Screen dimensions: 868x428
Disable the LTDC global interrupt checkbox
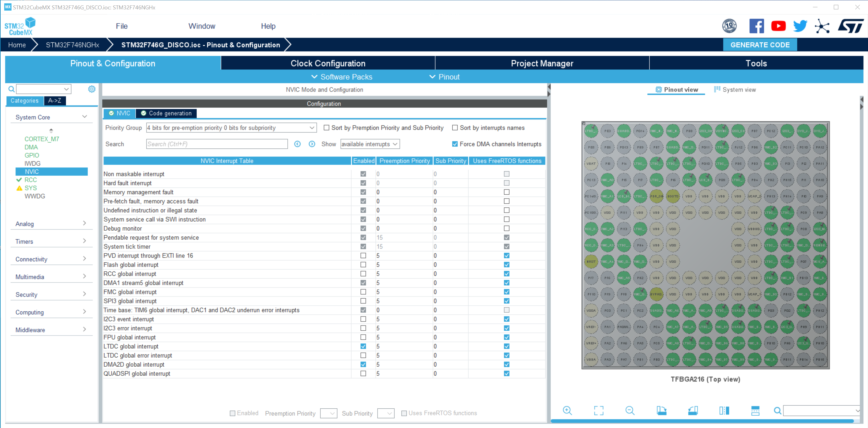363,346
